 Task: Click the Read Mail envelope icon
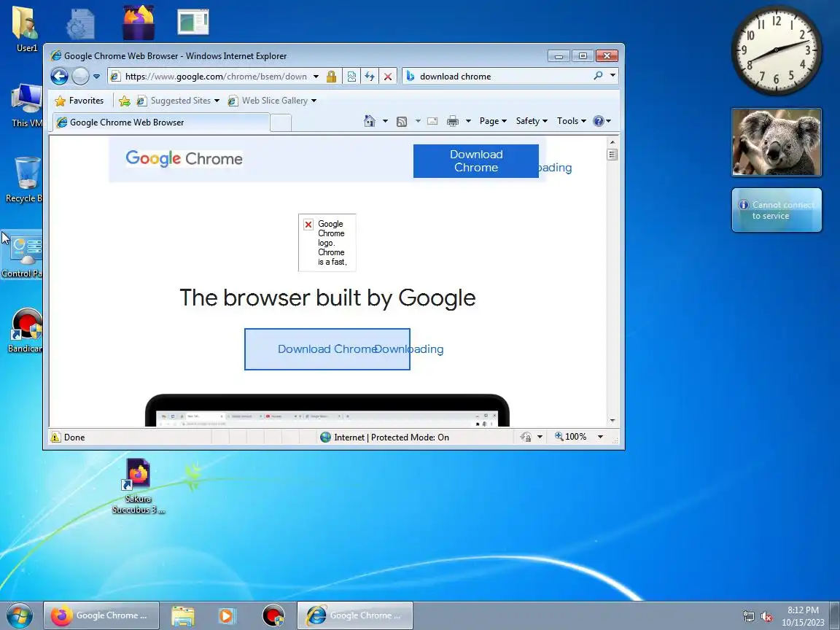click(x=432, y=121)
